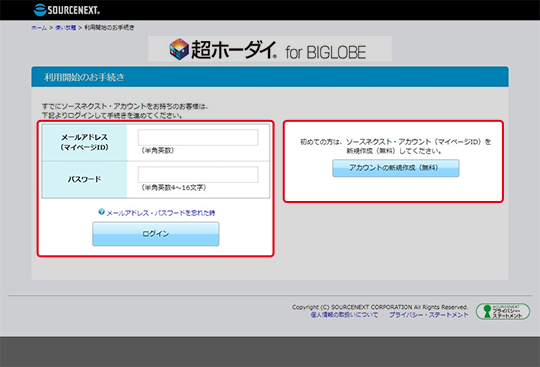Focus the パスワード input field
Screen dimensions: 540x367
(x=198, y=175)
